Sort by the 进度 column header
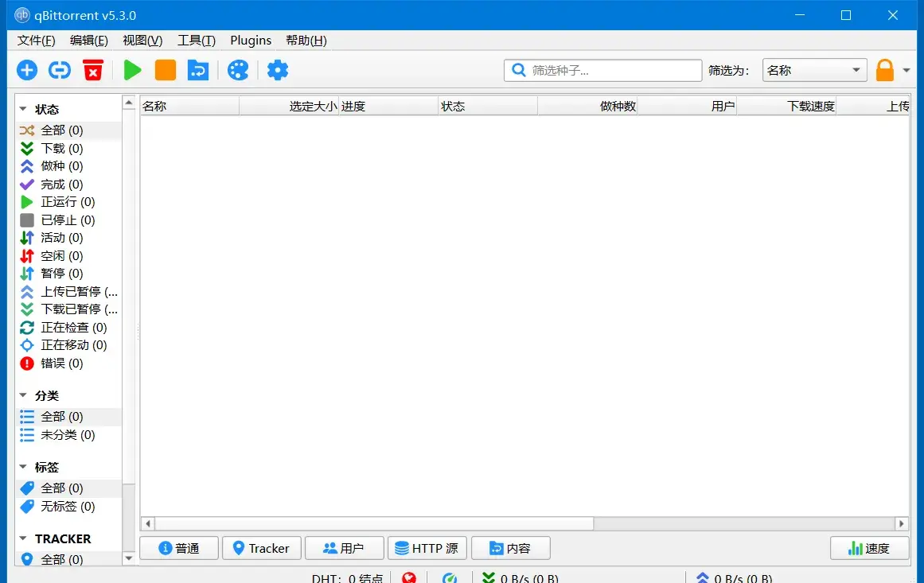This screenshot has width=924, height=583. [389, 106]
